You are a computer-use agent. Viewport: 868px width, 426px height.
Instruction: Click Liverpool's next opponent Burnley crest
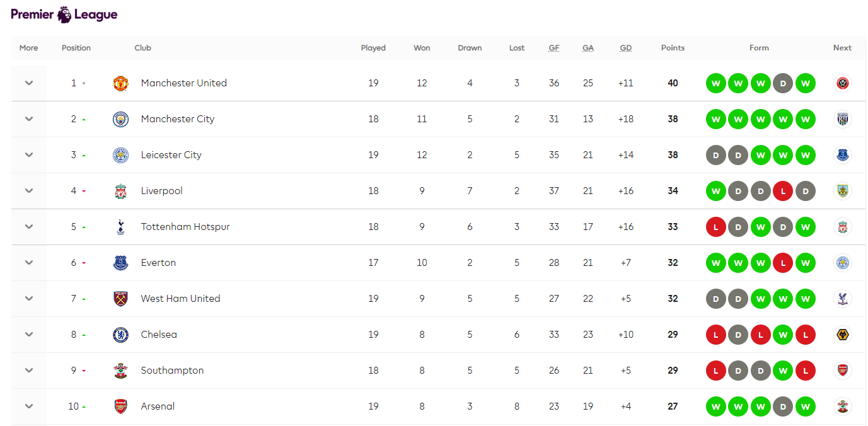coord(842,191)
